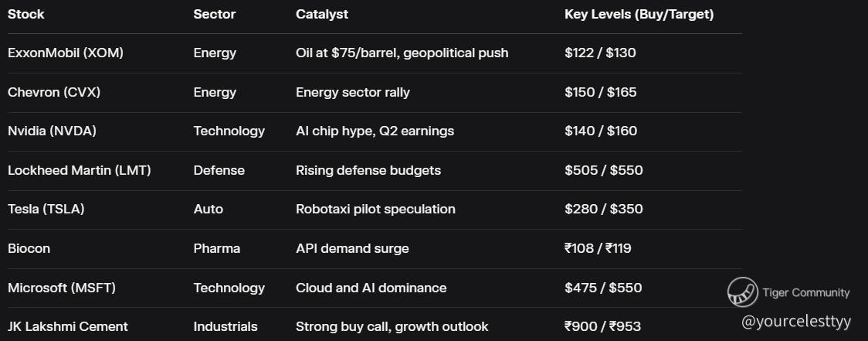Click the ₹900 / ₹953 price levels cell
The image size is (868, 341).
coord(602,326)
